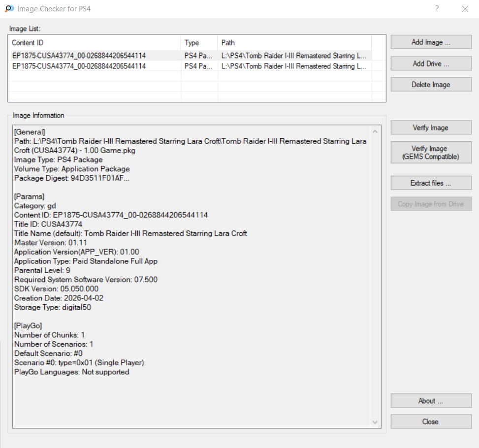The height and width of the screenshot is (448, 479).
Task: Open the Add Drive dialog
Action: pyautogui.click(x=431, y=64)
